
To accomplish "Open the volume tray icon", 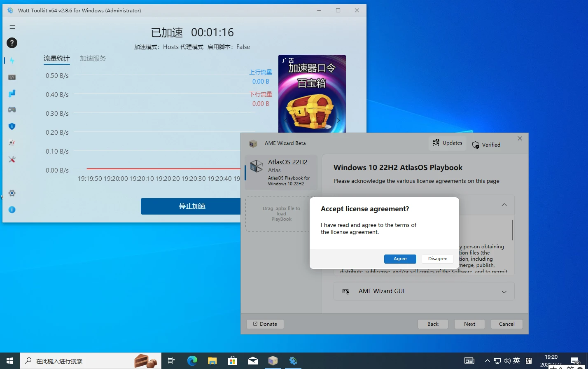I will 507,361.
